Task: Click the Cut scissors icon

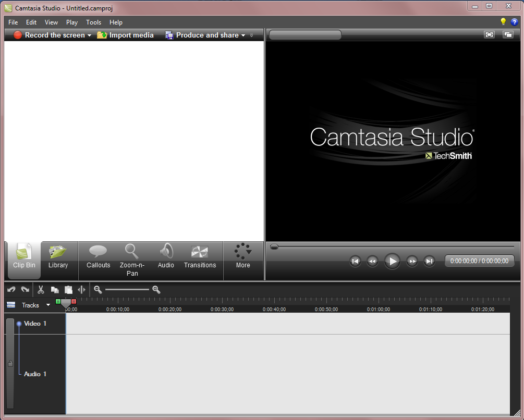Action: point(41,289)
